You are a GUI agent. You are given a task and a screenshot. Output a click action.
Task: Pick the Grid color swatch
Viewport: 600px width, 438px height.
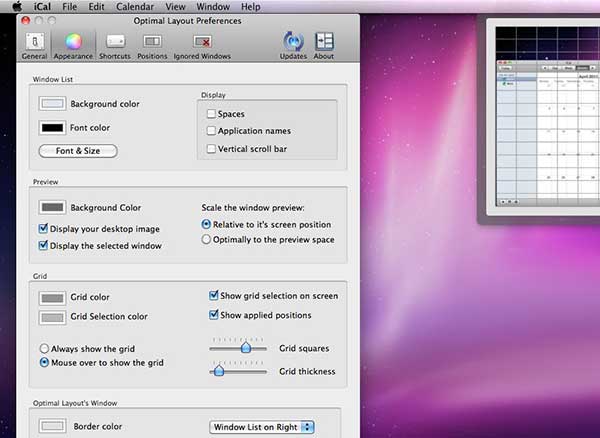(x=52, y=298)
